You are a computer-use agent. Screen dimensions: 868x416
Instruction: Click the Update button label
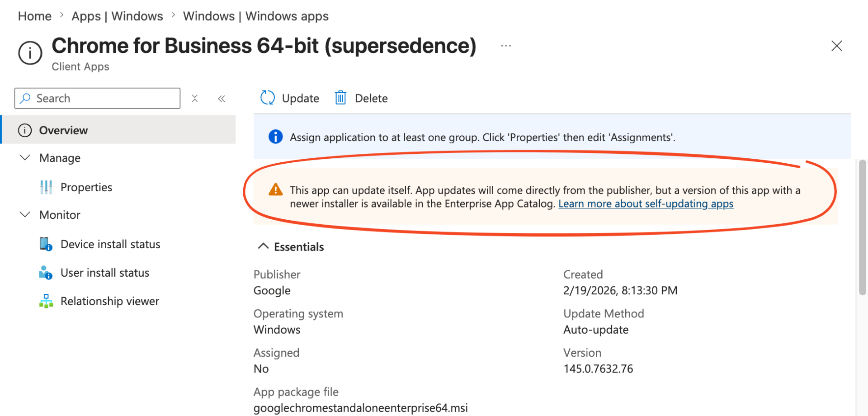300,98
